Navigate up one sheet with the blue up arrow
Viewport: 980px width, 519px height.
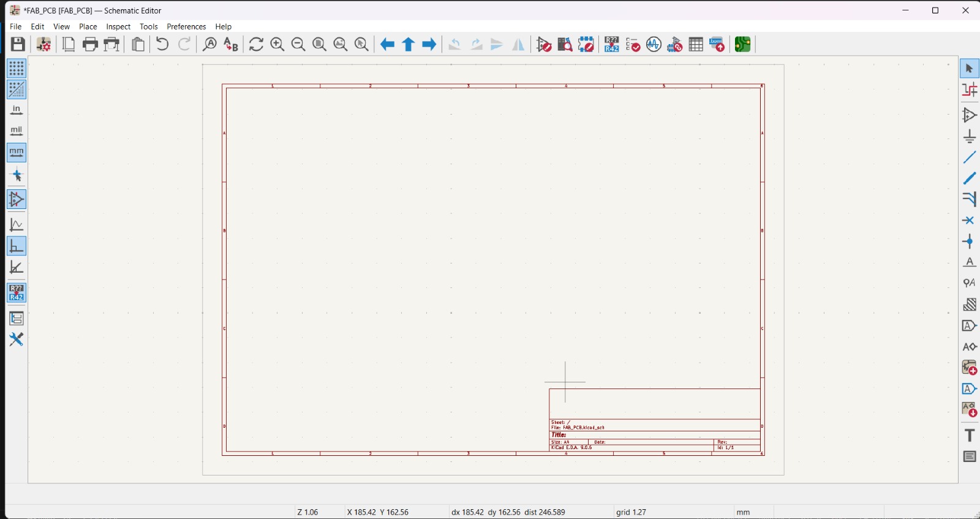(x=409, y=44)
